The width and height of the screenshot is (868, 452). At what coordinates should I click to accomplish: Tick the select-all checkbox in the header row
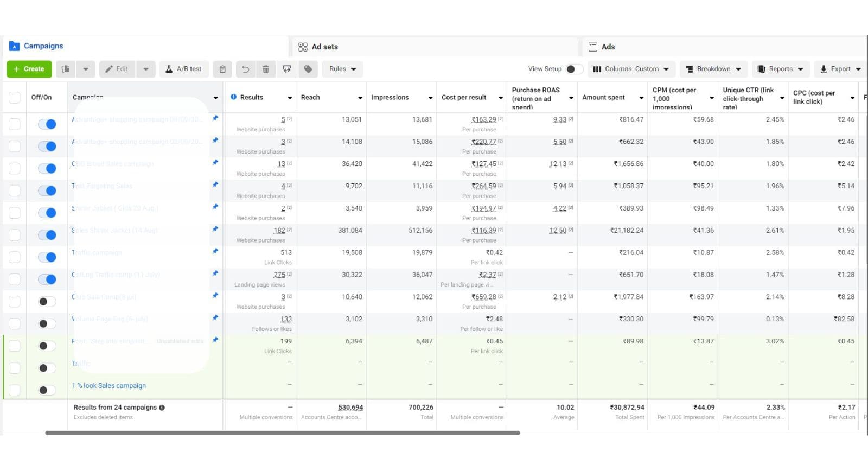(15, 98)
